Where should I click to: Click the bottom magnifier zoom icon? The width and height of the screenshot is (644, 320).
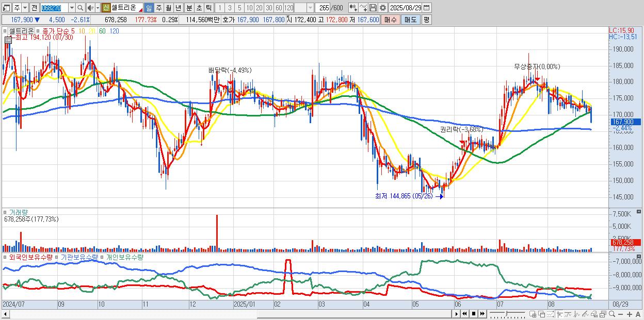[x=612, y=314]
